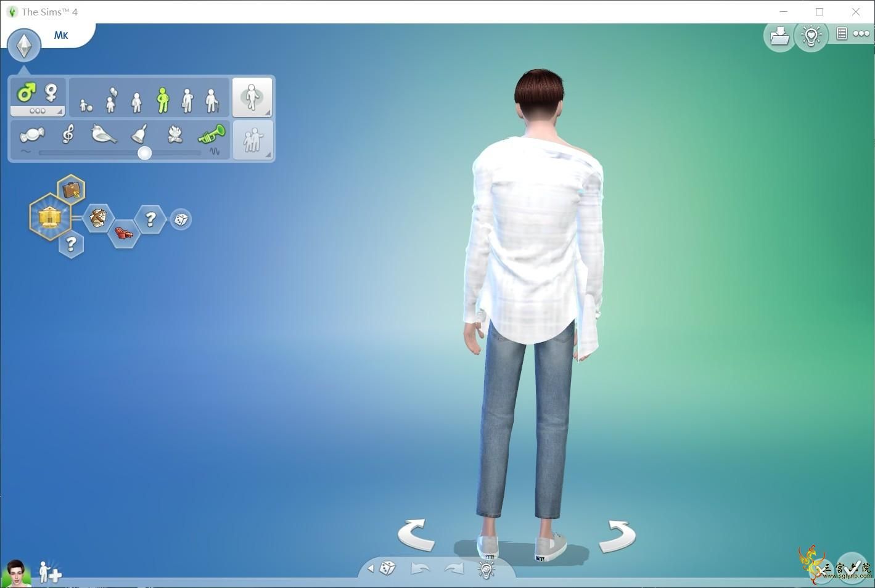
Task: Open the walk style picker
Action: (x=252, y=97)
